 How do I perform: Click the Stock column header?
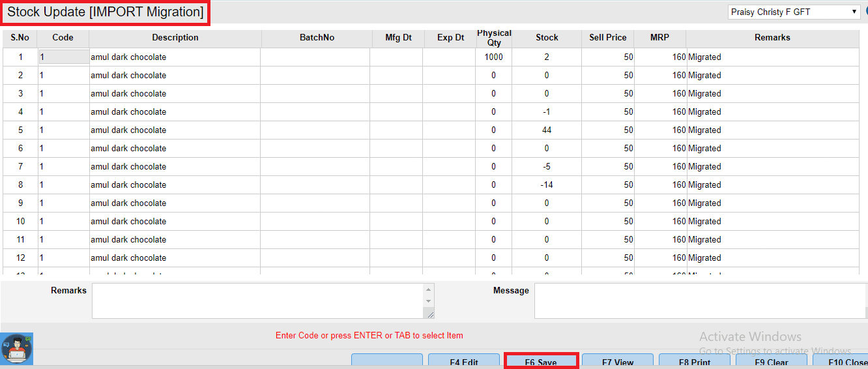point(547,38)
